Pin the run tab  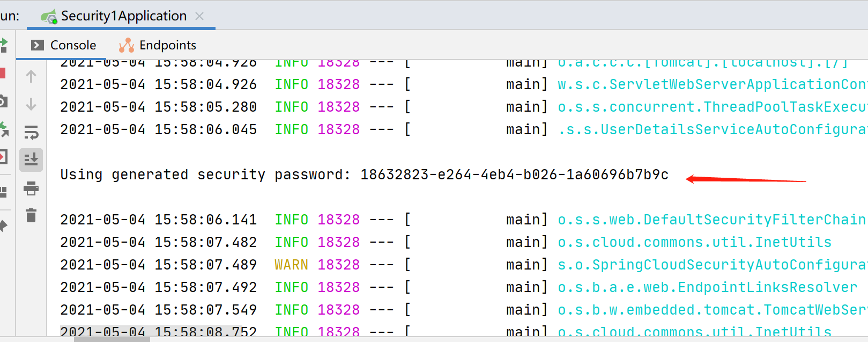[3, 225]
